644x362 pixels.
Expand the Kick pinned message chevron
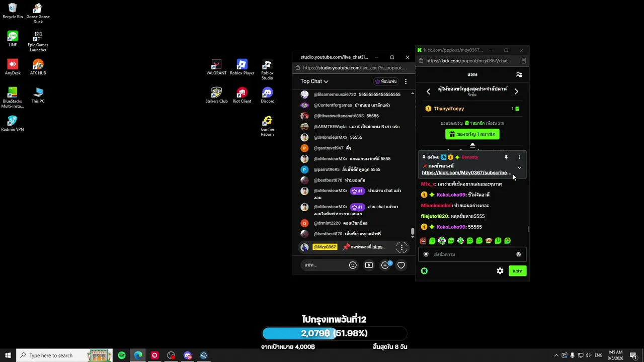pyautogui.click(x=519, y=168)
